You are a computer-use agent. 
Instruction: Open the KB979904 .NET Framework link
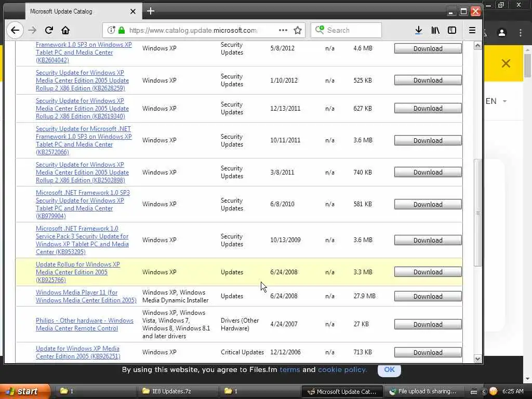coord(83,204)
